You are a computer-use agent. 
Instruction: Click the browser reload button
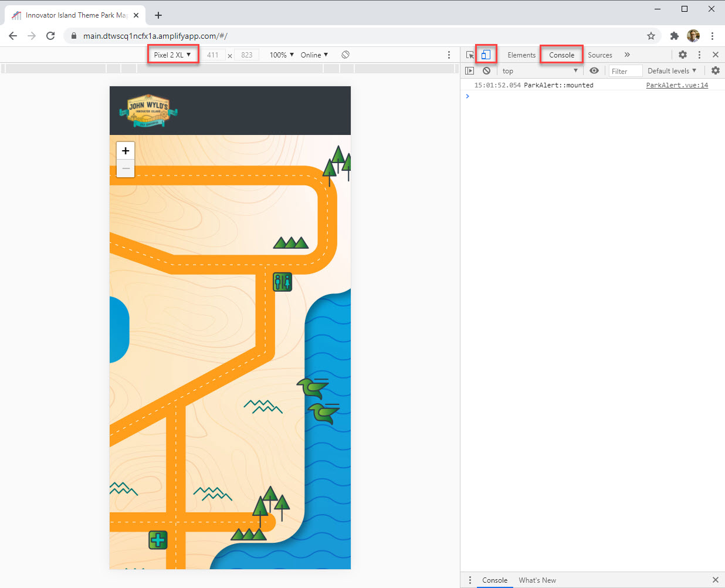pos(50,35)
